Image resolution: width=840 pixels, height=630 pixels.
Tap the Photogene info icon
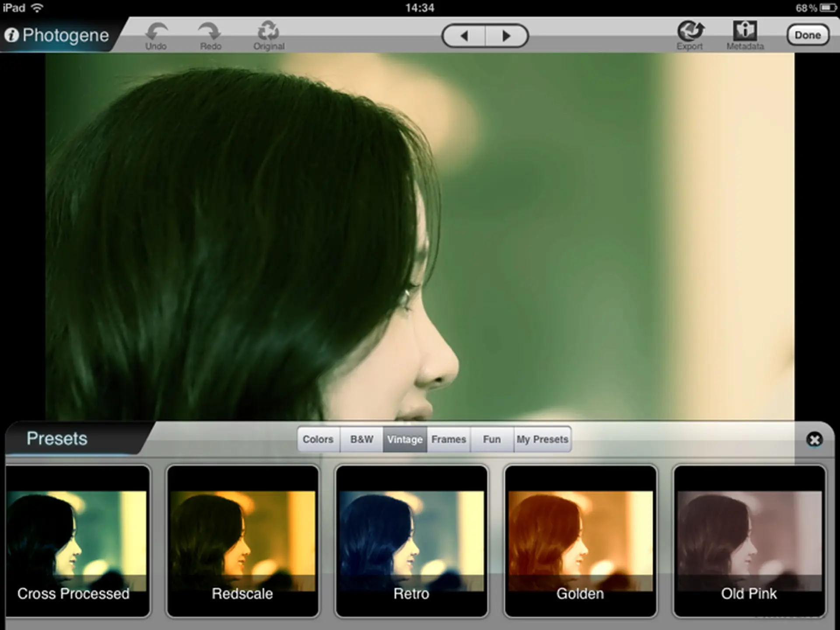[12, 35]
